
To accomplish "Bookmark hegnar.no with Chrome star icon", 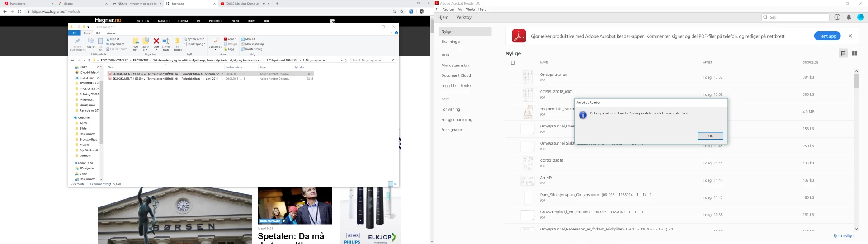I will click(x=402, y=11).
